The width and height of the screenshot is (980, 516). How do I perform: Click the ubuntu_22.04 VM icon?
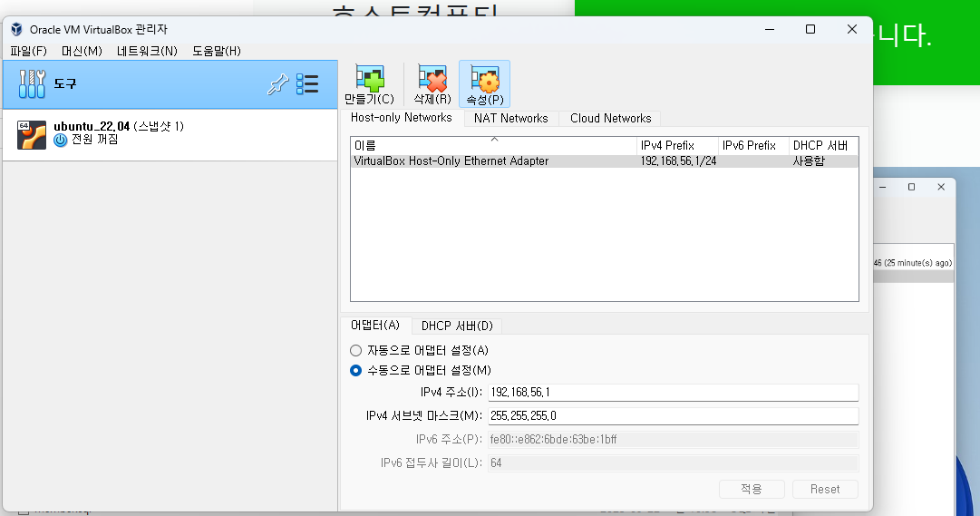pos(31,134)
